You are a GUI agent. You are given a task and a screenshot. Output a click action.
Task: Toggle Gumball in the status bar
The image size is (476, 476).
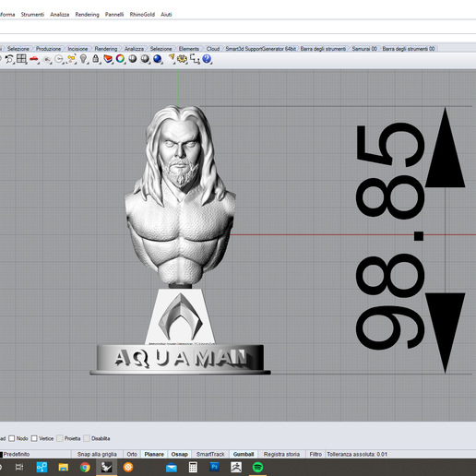point(244,454)
